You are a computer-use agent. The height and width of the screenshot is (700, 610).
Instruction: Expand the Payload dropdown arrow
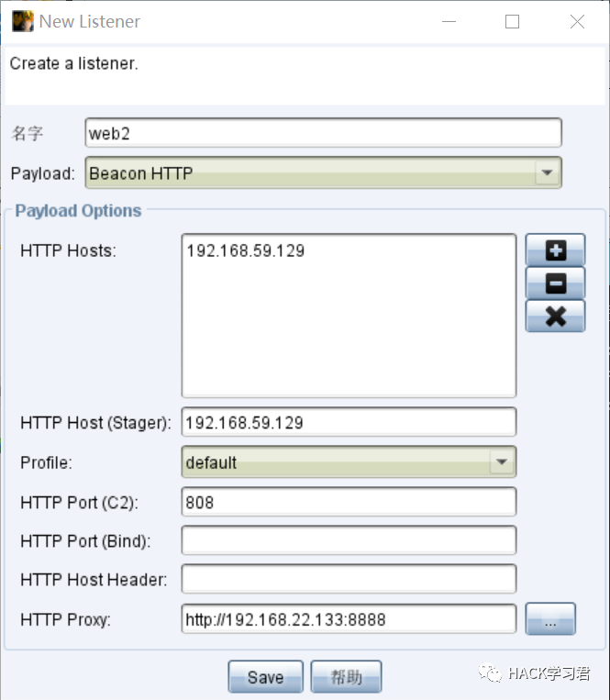tap(547, 172)
